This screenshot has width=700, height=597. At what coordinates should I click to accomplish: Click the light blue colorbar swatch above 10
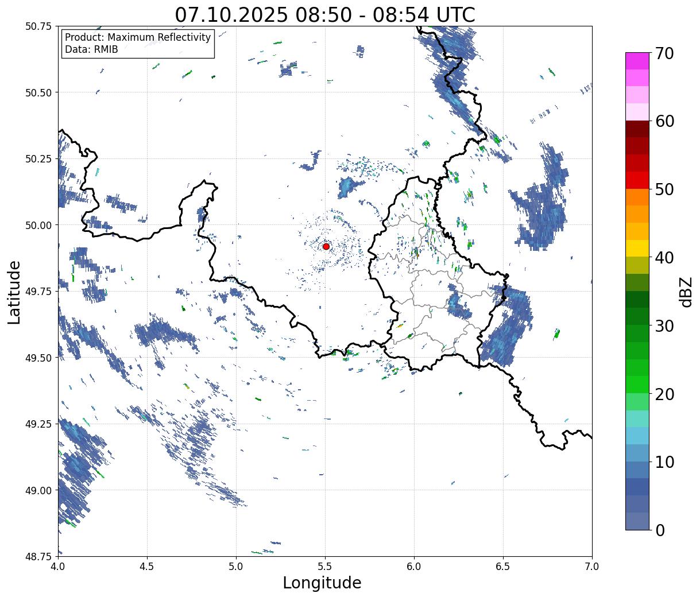point(637,453)
